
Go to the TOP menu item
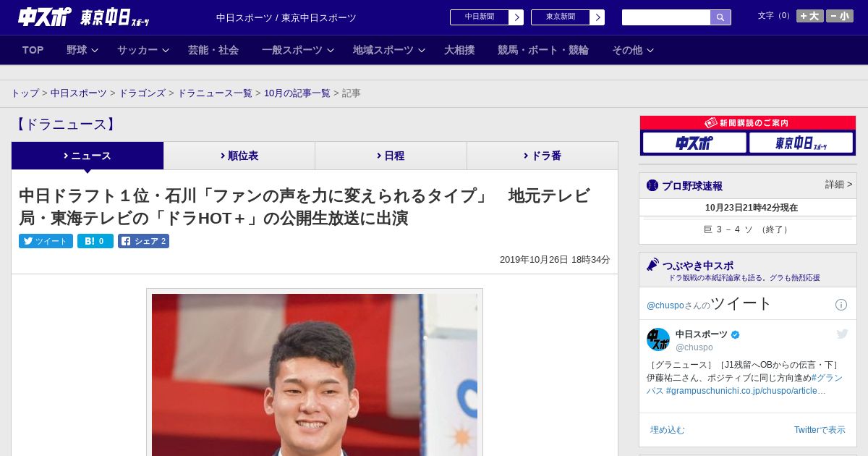click(33, 50)
